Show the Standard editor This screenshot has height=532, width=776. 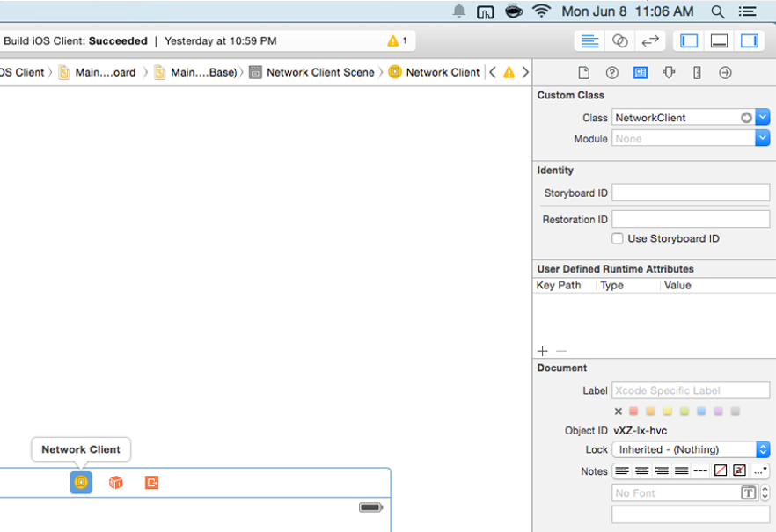[x=589, y=41]
